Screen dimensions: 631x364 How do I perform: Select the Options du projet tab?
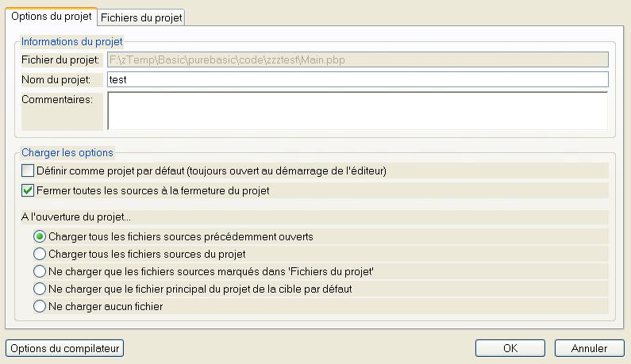pos(51,17)
